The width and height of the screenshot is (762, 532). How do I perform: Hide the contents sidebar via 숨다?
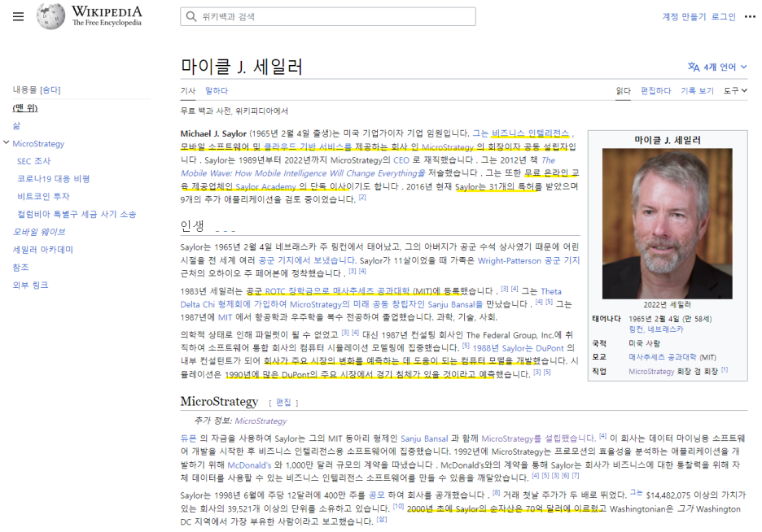pyautogui.click(x=50, y=89)
